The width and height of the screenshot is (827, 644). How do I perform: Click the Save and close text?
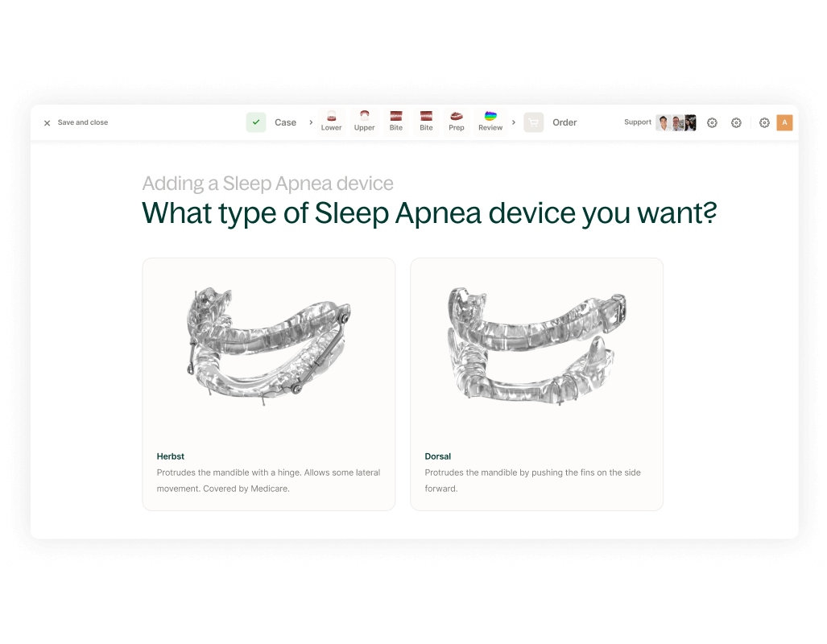83,122
